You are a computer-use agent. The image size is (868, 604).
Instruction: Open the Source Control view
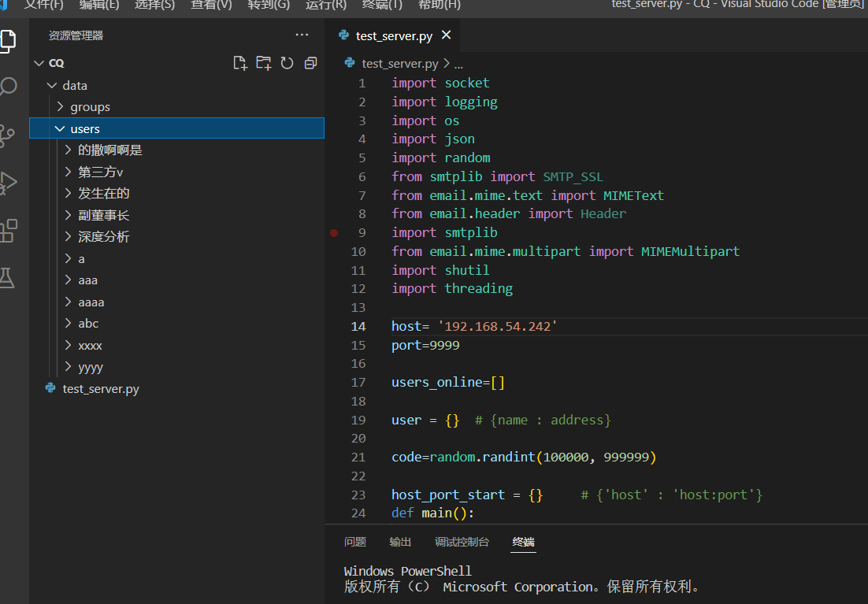(x=8, y=135)
